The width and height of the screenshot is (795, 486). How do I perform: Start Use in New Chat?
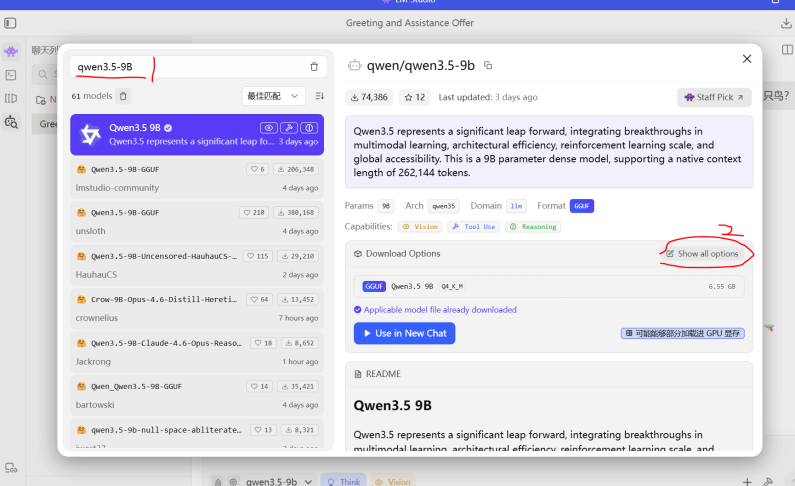coord(405,333)
